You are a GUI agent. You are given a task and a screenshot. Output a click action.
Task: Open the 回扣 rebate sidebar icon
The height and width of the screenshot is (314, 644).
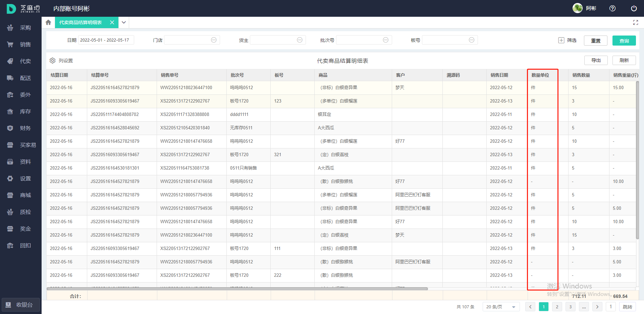(10, 245)
